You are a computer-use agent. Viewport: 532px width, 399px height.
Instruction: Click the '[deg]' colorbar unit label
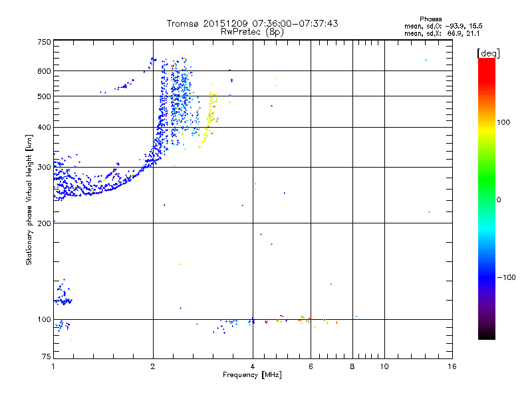[488, 53]
